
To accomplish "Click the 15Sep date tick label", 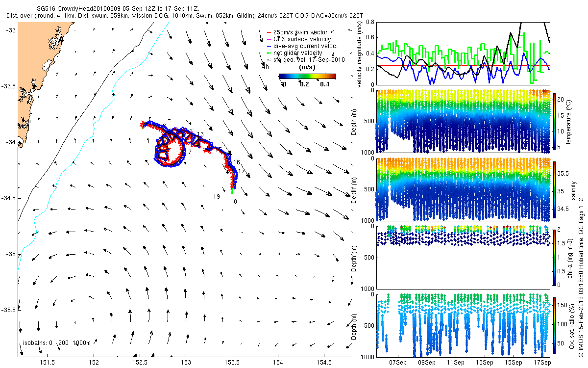I will (514, 362).
